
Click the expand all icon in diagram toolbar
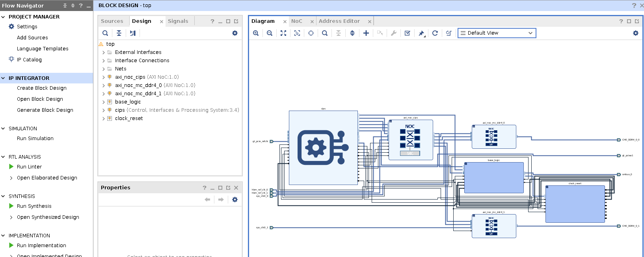352,33
